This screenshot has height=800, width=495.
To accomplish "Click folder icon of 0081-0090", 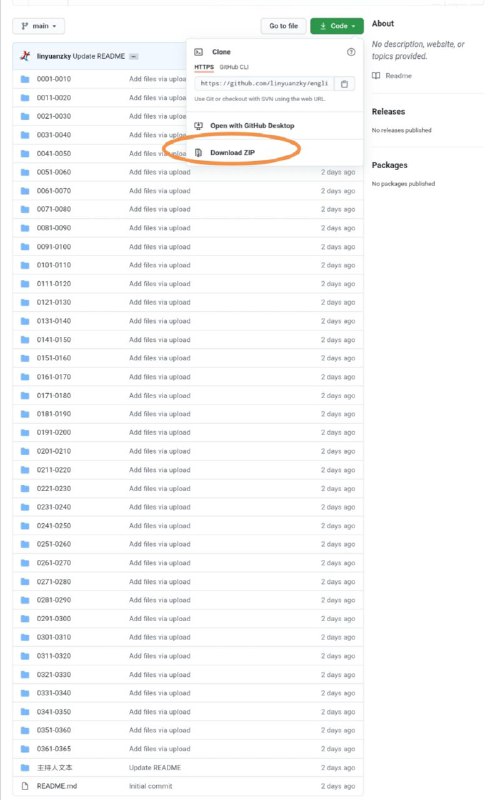I will coord(24,228).
